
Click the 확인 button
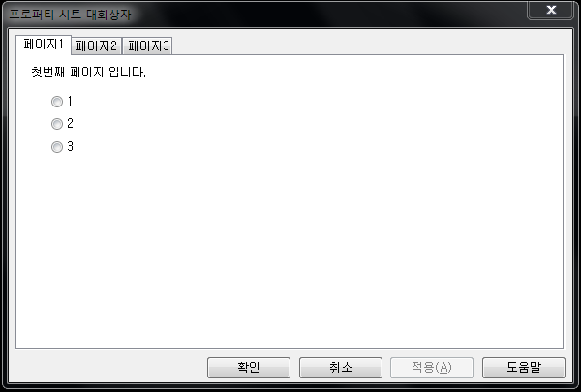pyautogui.click(x=249, y=368)
